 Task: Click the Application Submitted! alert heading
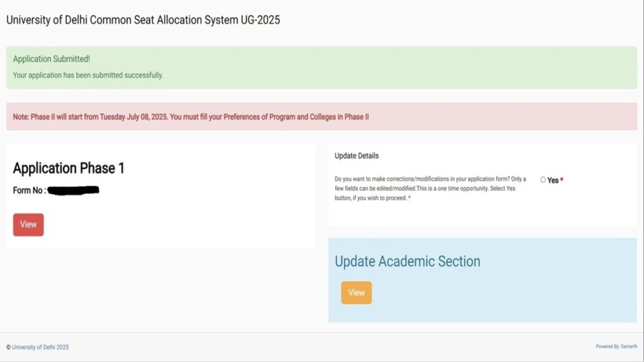point(52,59)
